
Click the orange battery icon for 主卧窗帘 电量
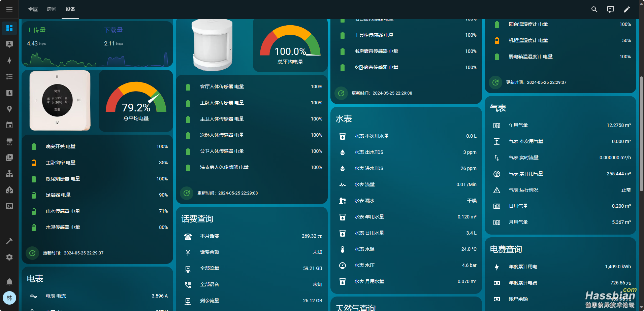click(34, 163)
